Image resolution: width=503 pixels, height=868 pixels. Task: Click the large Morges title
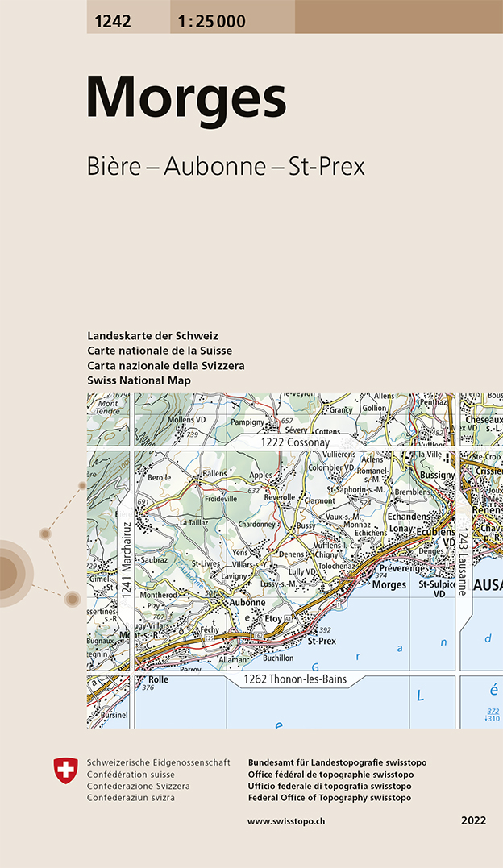[186, 98]
